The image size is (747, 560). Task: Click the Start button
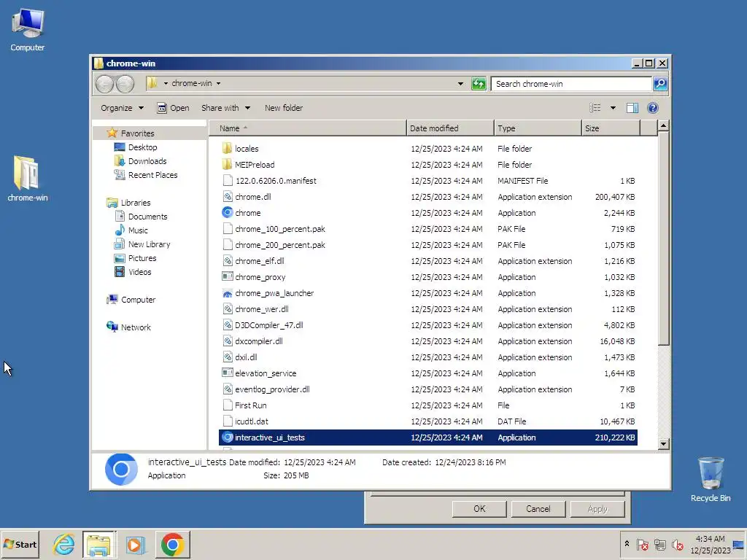tap(20, 544)
